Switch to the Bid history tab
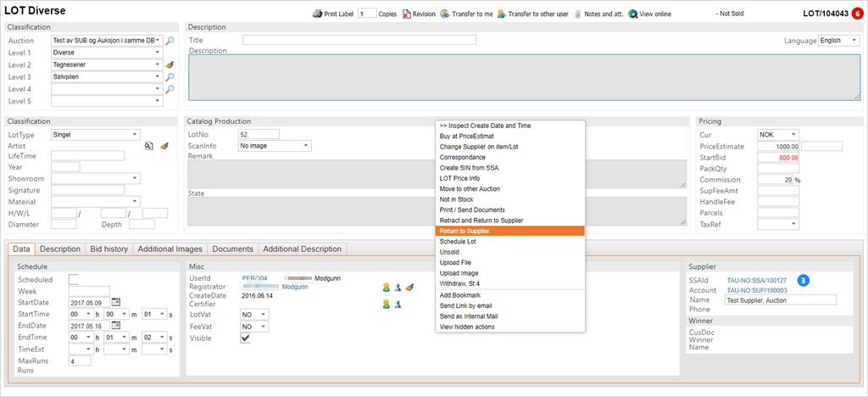868x397 pixels. coord(109,249)
